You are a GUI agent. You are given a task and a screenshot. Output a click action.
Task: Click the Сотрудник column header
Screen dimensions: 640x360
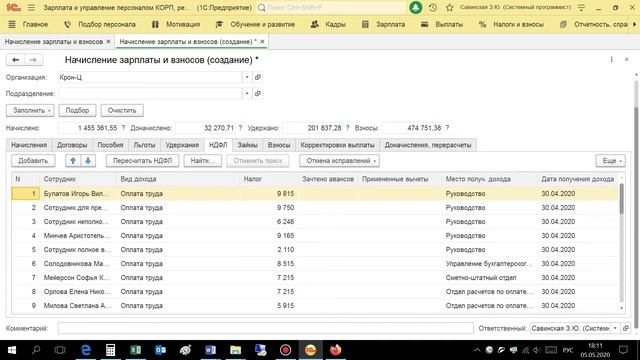(60, 179)
